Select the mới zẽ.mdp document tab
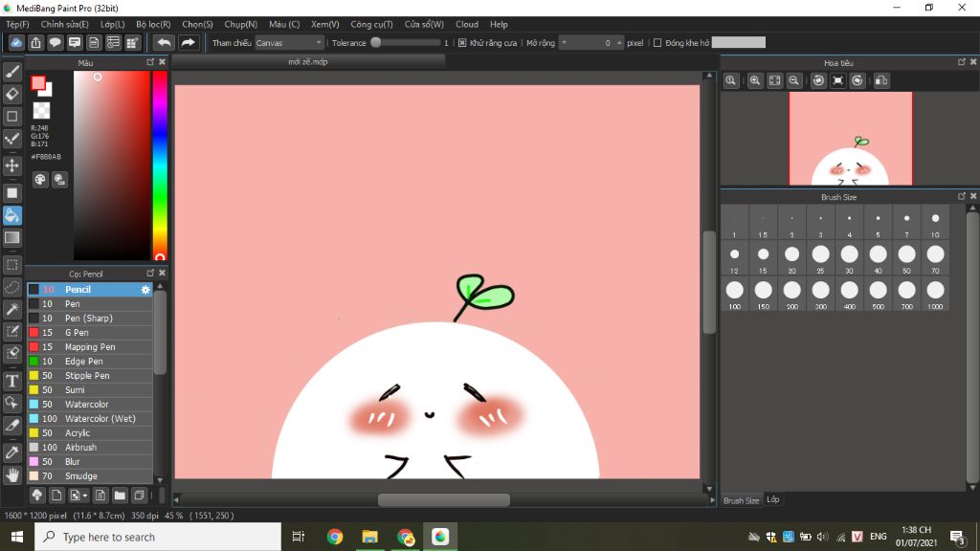The image size is (980, 551). coord(308,62)
